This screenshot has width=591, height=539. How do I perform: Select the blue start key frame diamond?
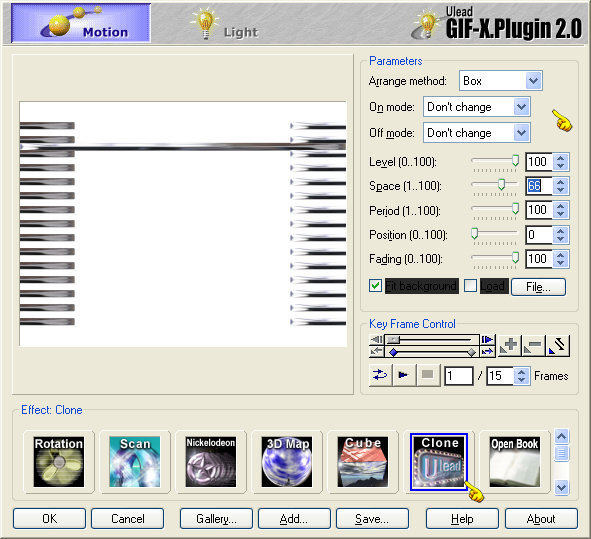393,352
